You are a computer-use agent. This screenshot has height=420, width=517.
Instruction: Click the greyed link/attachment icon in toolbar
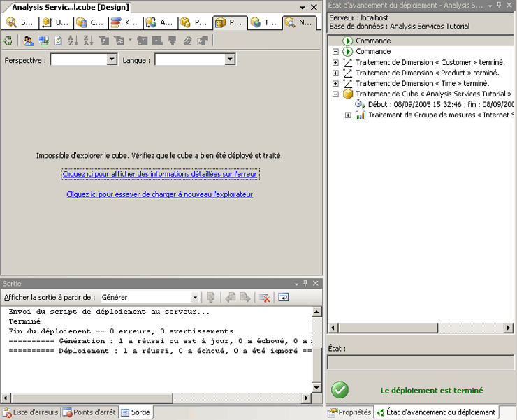(x=187, y=41)
